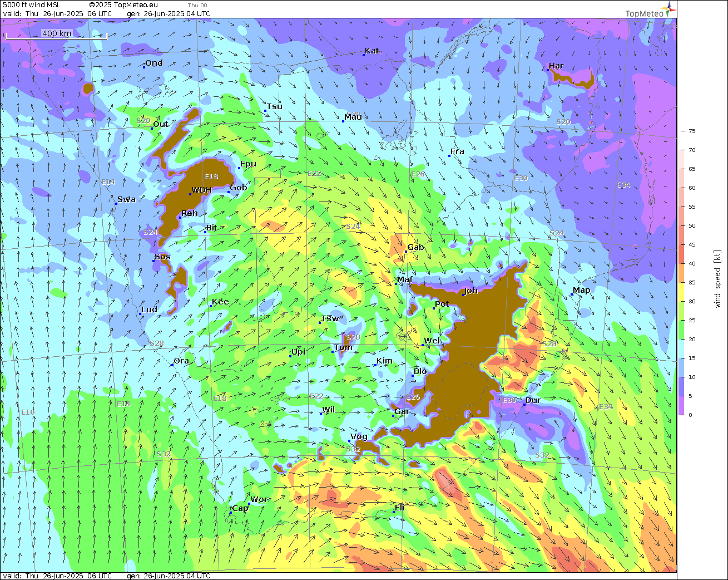Screen dimensions: 728x580
Task: Click the Mau city label
Action: 353,117
